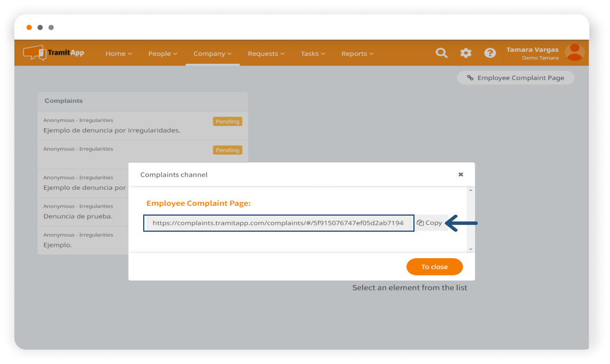Select the first Pending irregularities complaint
Screen dimensions: 610x364
click(143, 125)
